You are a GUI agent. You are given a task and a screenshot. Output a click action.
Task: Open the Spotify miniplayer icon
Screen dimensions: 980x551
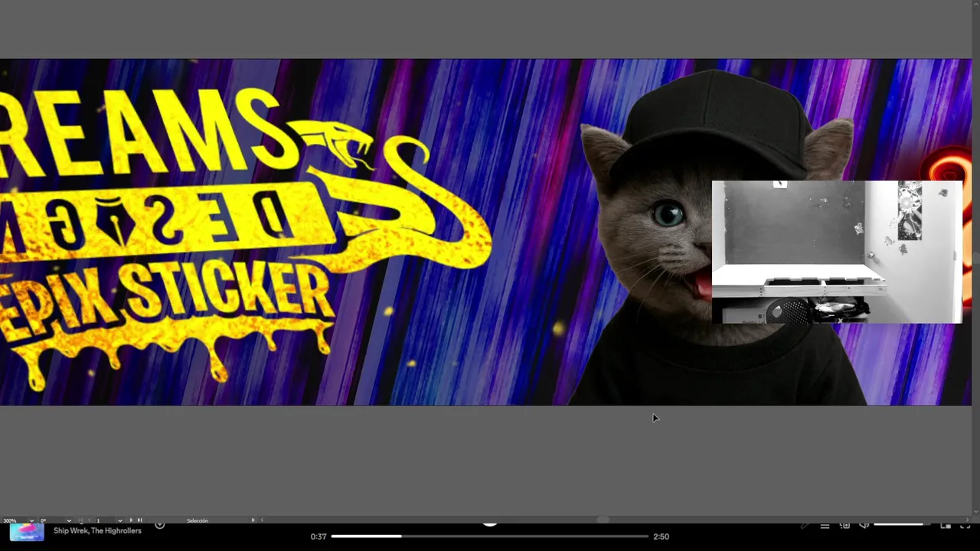point(946,526)
